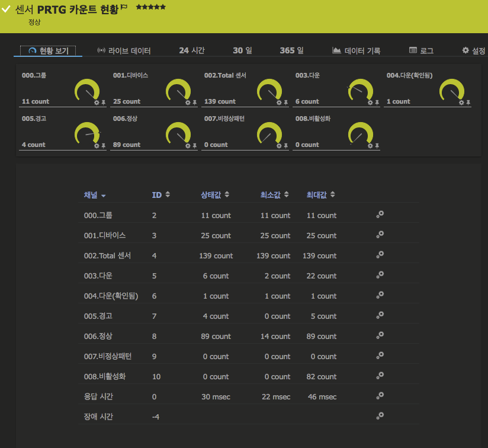Set priority using five-star rating

coord(151,7)
